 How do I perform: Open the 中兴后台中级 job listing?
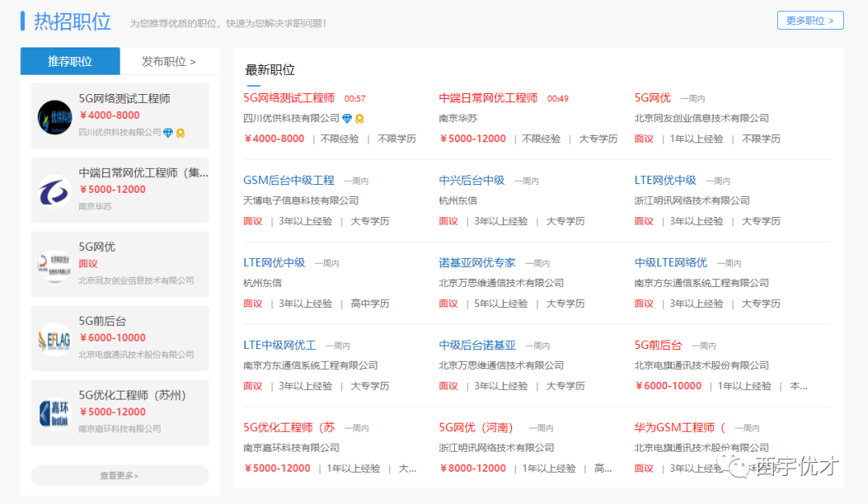(472, 181)
